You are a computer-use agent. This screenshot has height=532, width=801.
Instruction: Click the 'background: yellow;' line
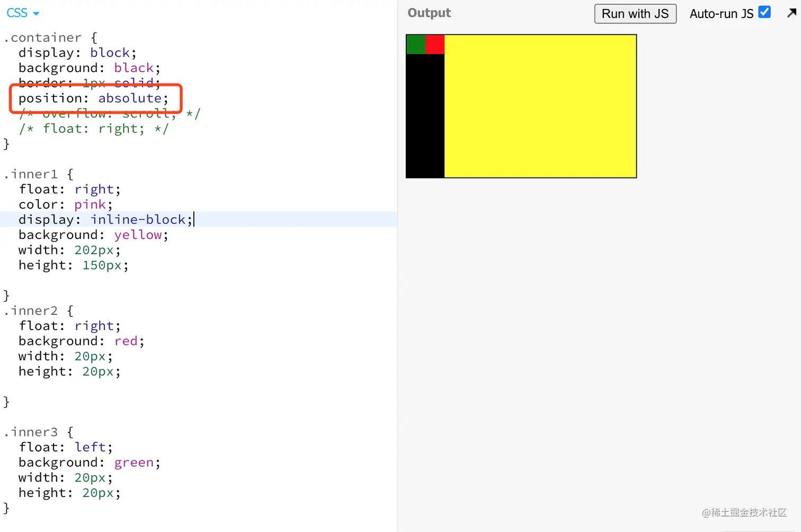(x=93, y=235)
